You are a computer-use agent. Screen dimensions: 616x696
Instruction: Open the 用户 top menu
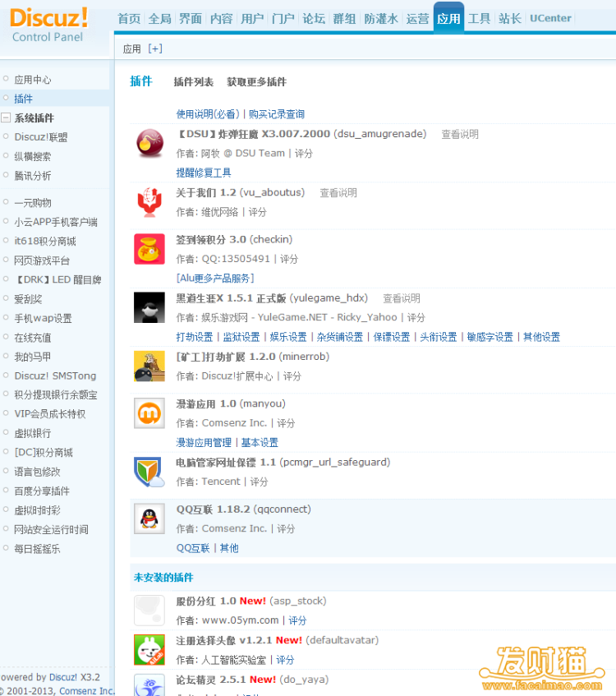(x=252, y=19)
